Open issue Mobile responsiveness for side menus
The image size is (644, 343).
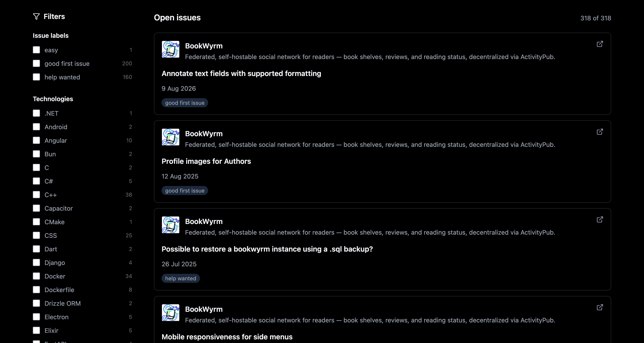click(x=227, y=337)
